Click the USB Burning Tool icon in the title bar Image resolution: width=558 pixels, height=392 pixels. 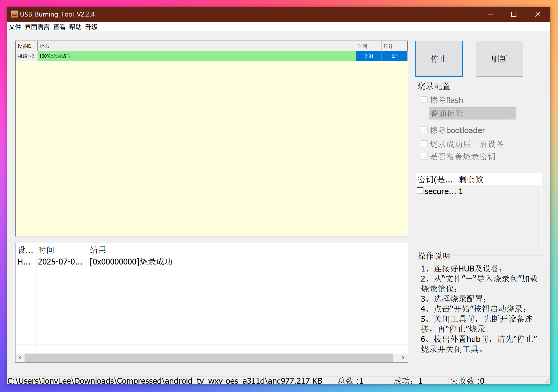(x=14, y=14)
